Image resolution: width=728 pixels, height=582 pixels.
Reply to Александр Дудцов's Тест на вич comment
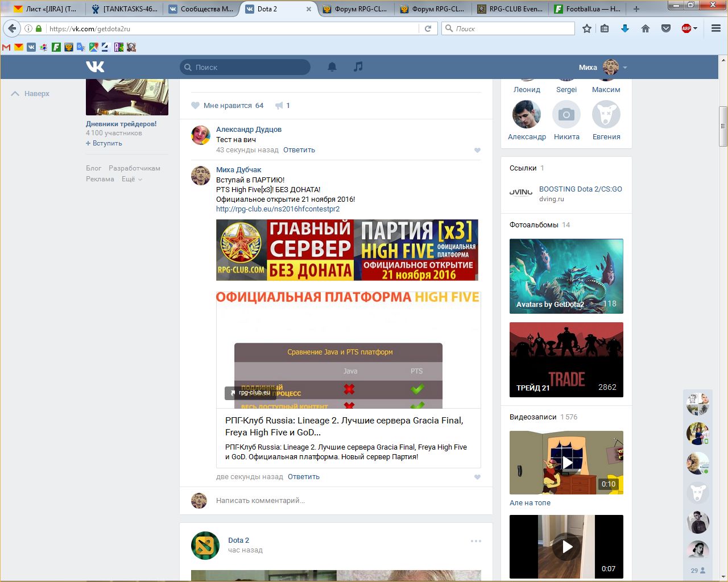(x=299, y=150)
